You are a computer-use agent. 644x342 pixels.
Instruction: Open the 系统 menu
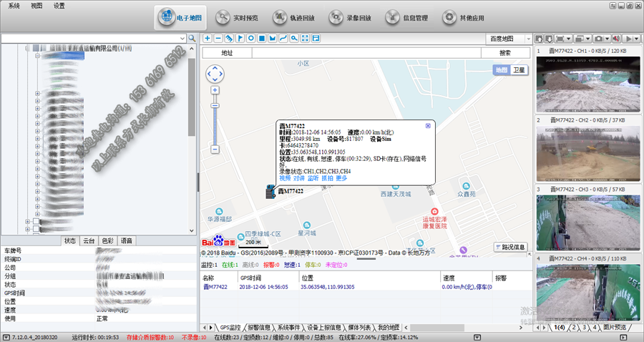tap(14, 5)
